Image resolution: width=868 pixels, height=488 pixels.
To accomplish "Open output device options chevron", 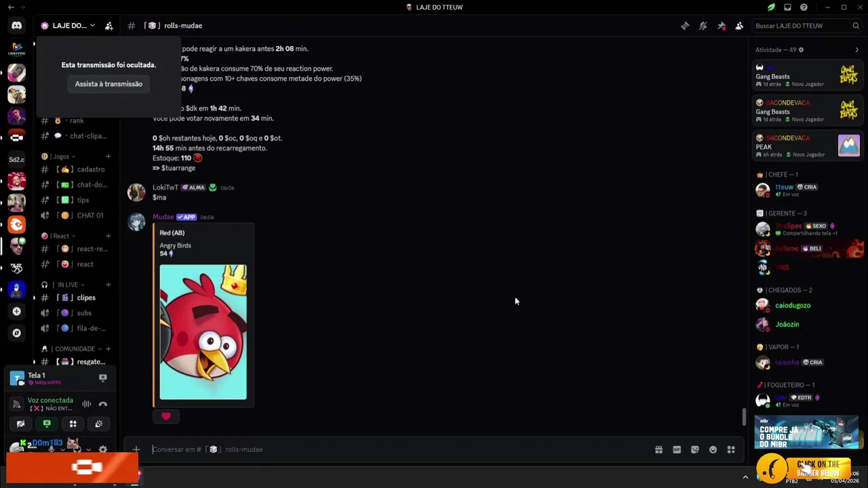I will point(88,449).
